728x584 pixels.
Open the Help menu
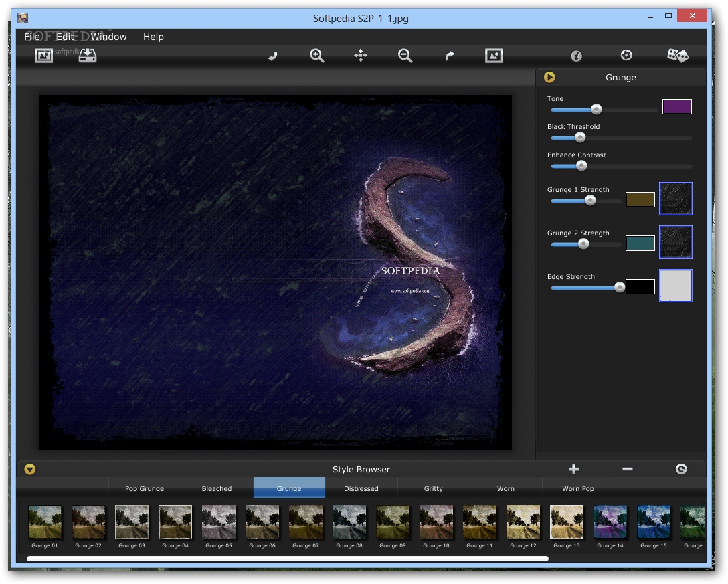[x=153, y=37]
